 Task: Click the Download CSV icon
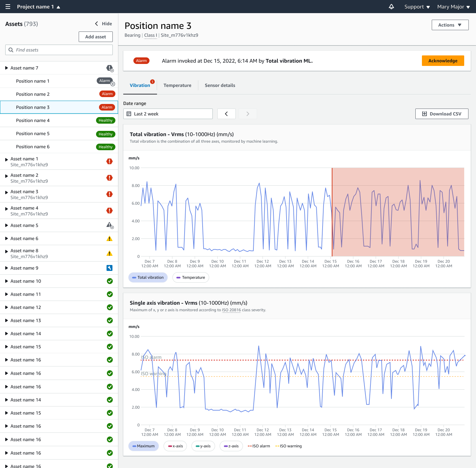tap(425, 114)
